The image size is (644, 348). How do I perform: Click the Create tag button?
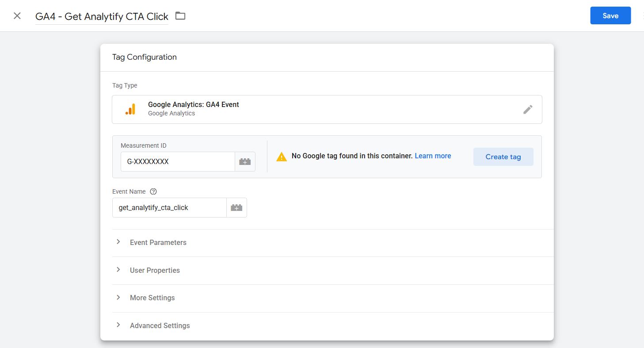(503, 157)
